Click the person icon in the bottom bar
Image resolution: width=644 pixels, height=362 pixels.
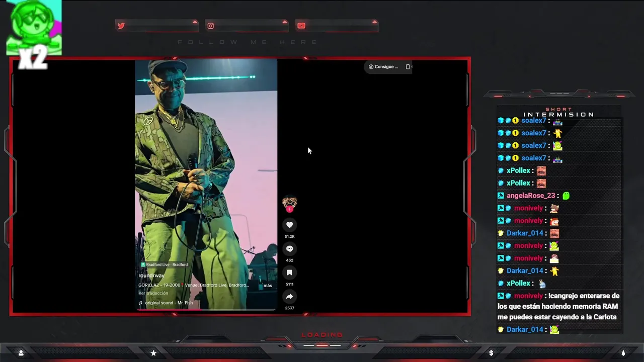pyautogui.click(x=21, y=353)
